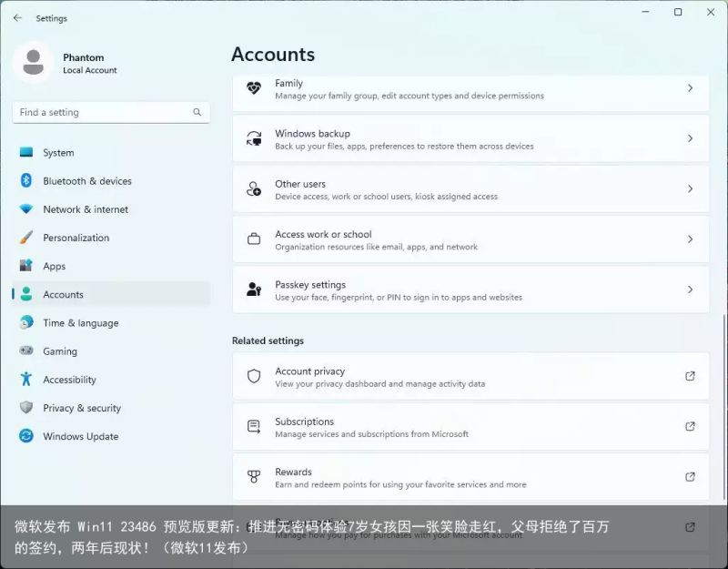Open System via its monitor icon
This screenshot has height=569, width=728.
point(26,152)
